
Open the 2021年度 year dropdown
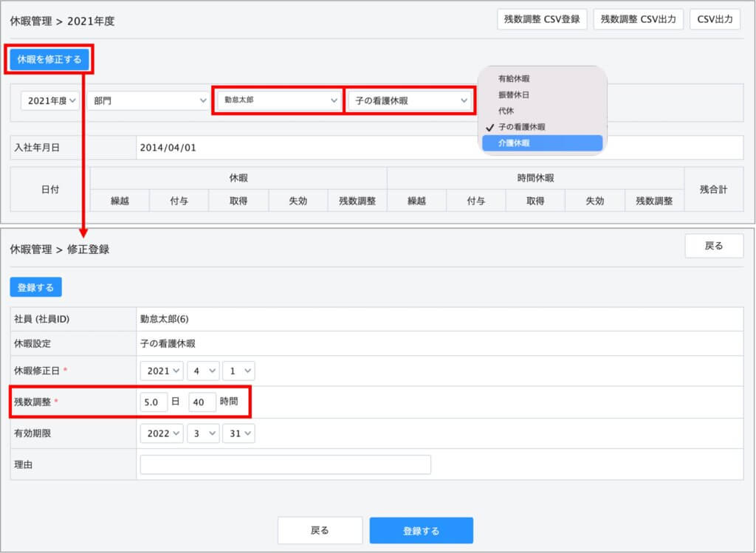pyautogui.click(x=50, y=101)
